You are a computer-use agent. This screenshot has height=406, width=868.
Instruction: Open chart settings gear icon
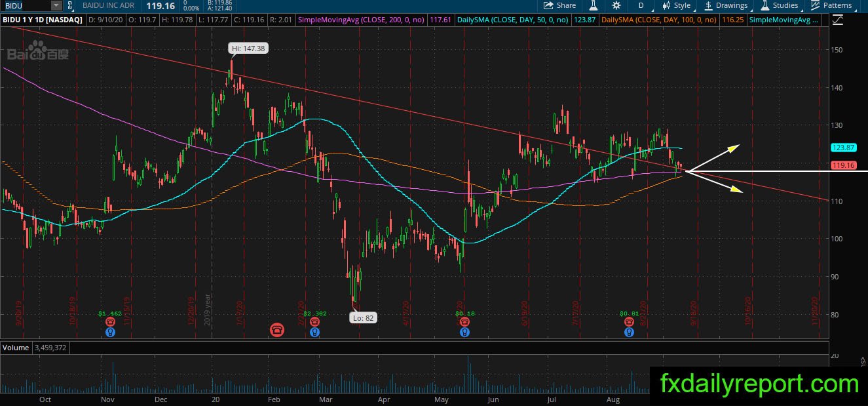tap(616, 5)
